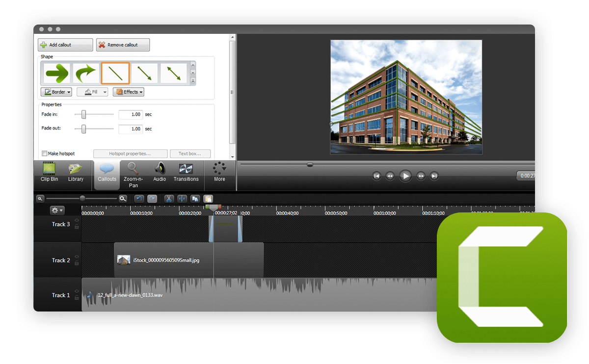Open the Zoom-n-Pan tab
This screenshot has width=589, height=364.
point(133,175)
